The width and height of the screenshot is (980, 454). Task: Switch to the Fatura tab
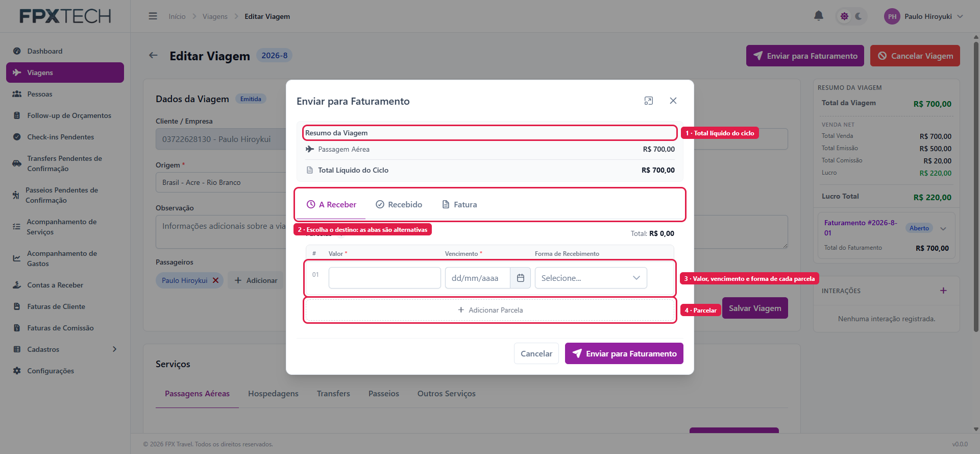(459, 204)
